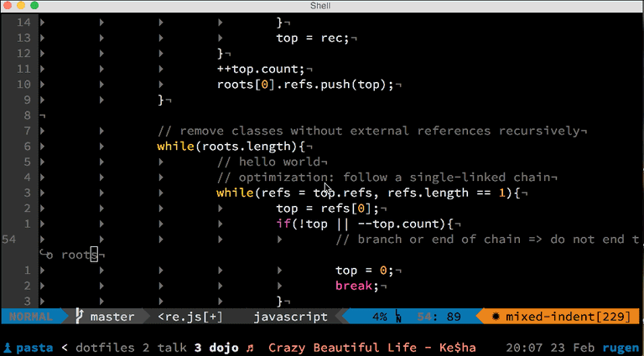Click the current line number 54
This screenshot has width=644, height=356.
pos(10,239)
